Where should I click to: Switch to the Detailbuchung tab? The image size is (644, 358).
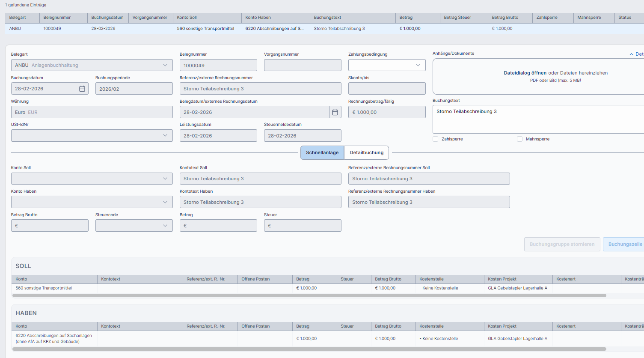point(366,153)
